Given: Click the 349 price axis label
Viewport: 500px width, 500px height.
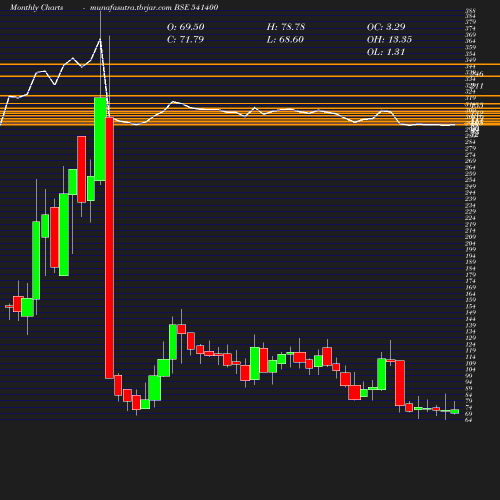Looking at the screenshot, I should [470, 60].
